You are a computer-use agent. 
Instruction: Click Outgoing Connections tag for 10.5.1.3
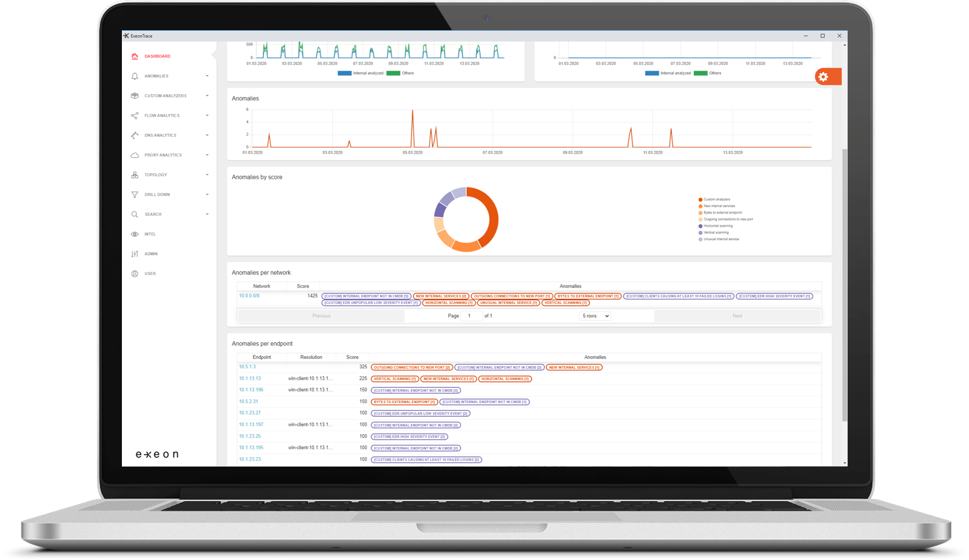412,367
